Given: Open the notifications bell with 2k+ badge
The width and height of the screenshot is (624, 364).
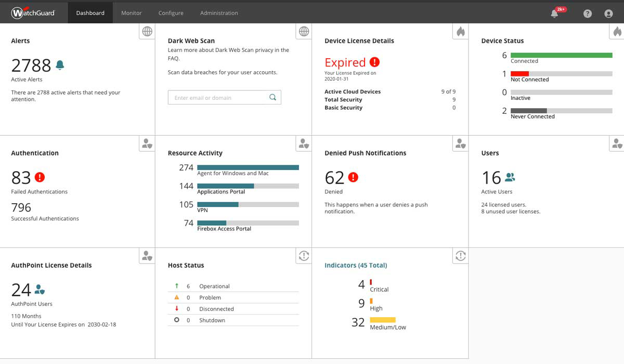Looking at the screenshot, I should (554, 13).
